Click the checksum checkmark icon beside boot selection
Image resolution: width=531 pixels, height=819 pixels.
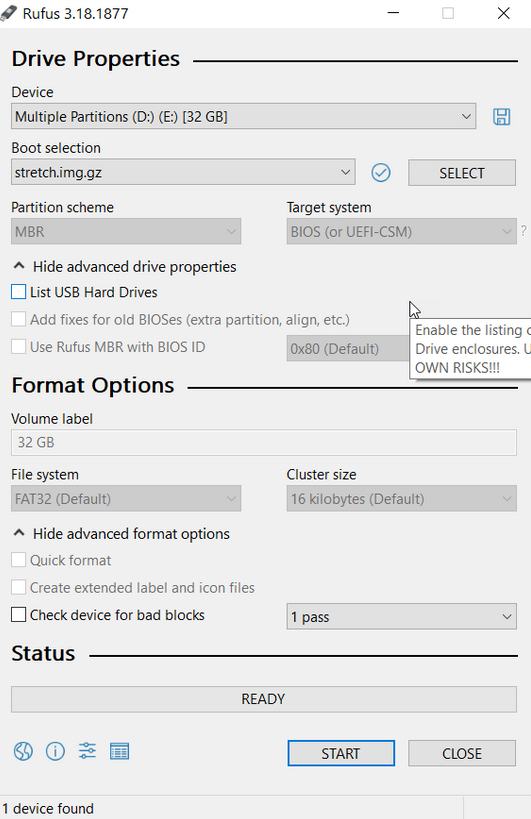(381, 172)
